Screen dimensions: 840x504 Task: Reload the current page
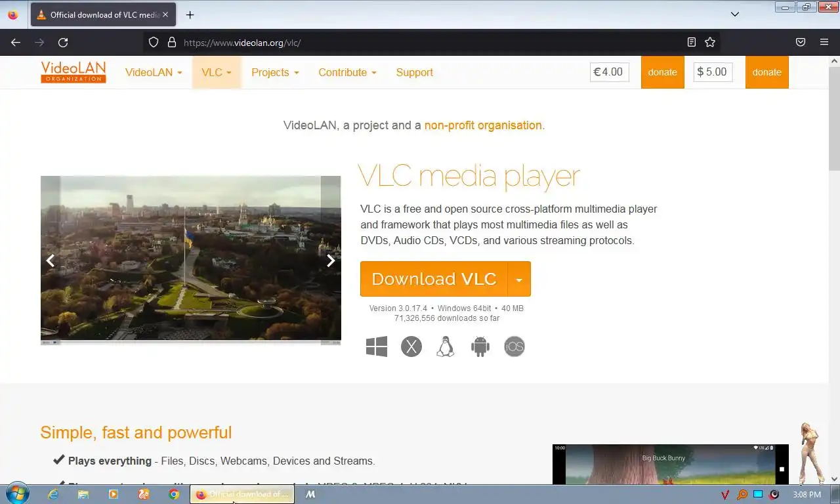pos(63,42)
